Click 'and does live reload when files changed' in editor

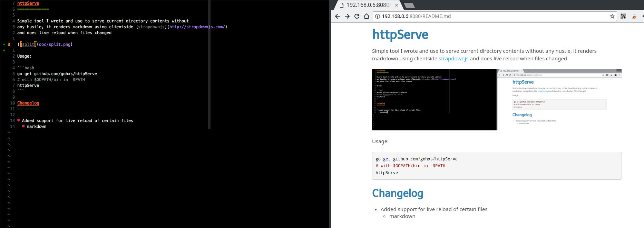65,33
